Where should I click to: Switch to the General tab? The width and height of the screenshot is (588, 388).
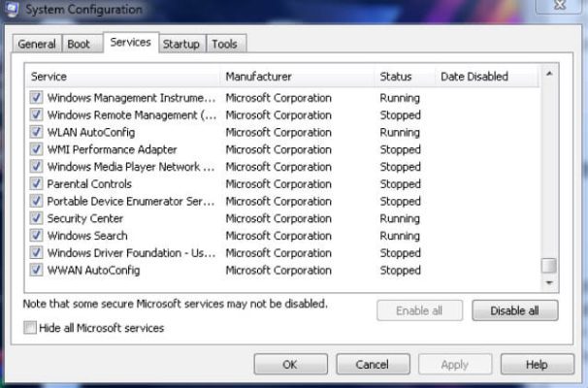(37, 45)
